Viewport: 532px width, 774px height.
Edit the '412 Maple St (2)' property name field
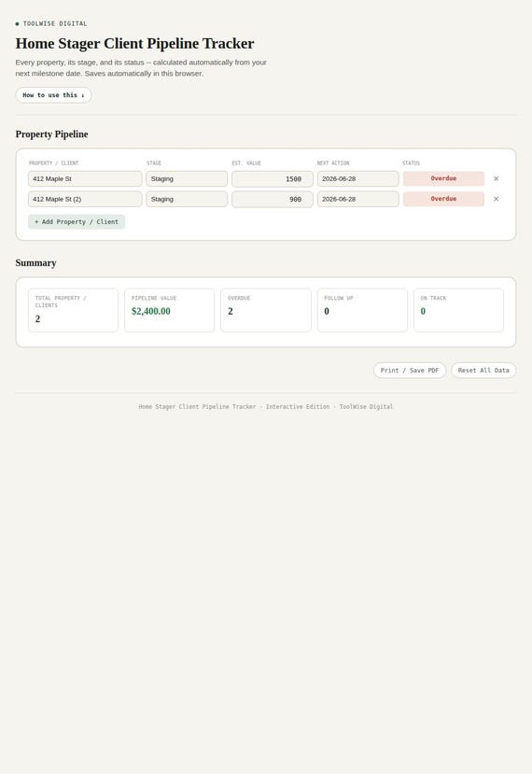(85, 199)
